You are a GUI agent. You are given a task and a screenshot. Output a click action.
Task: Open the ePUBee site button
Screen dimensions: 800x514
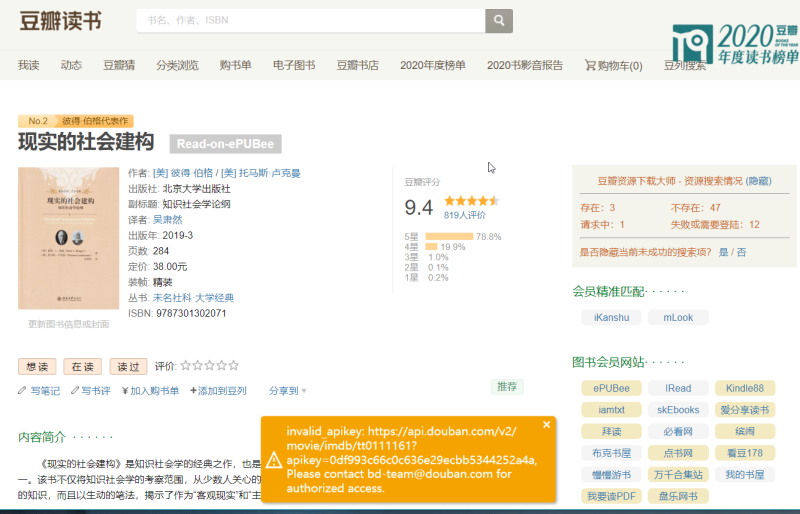[x=611, y=388]
